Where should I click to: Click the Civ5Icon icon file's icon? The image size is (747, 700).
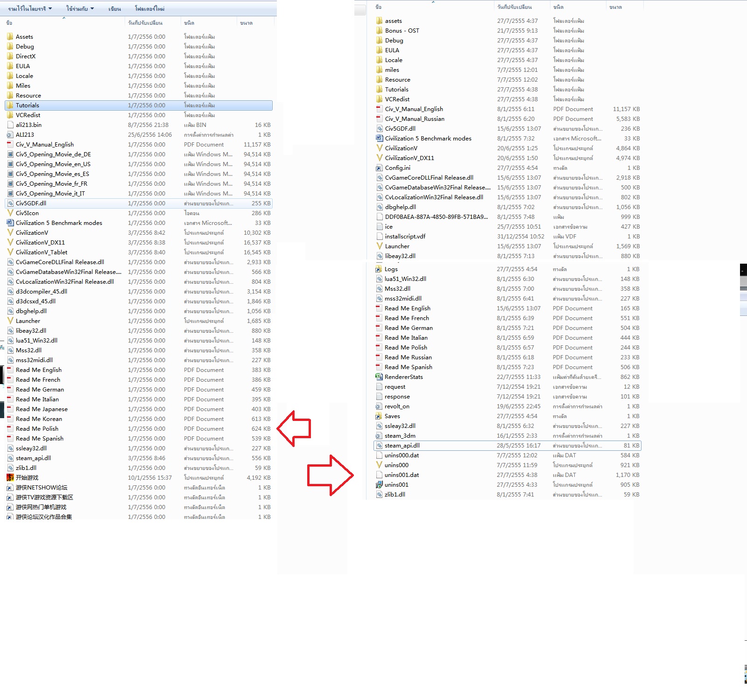(10, 213)
